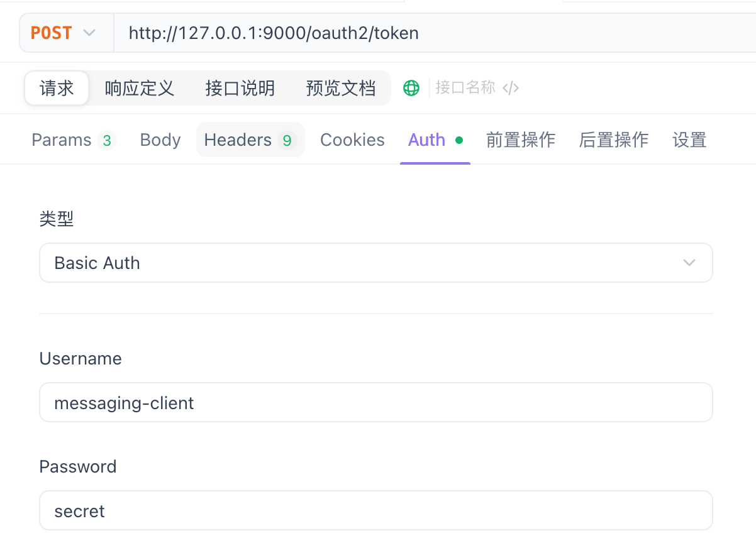Select the Auth tab
Image resolution: width=756 pixels, height=548 pixels.
click(426, 140)
